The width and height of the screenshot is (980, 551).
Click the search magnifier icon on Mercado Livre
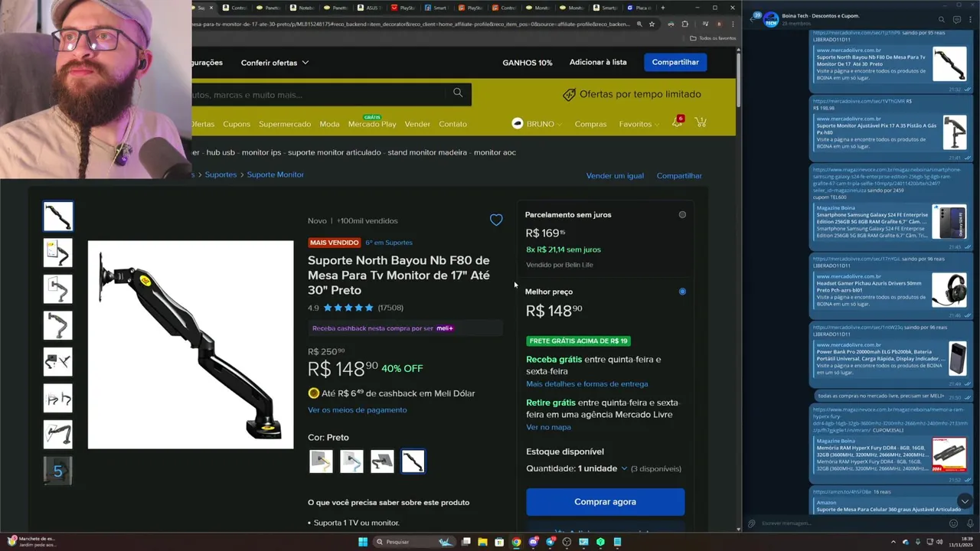458,93
